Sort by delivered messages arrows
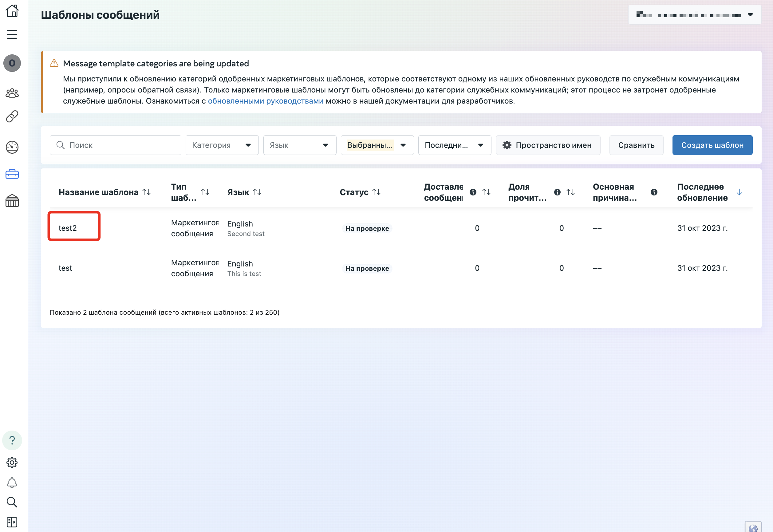 click(x=487, y=192)
